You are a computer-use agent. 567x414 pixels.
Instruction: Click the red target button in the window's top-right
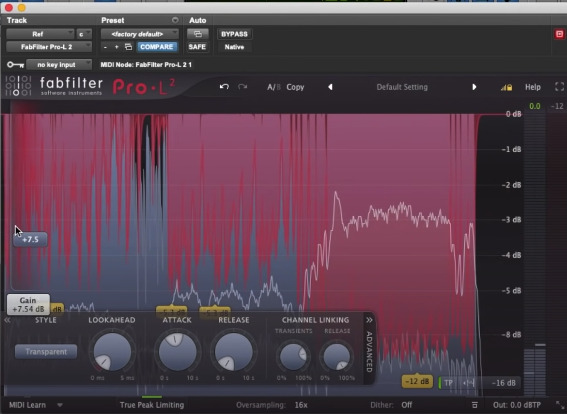pos(559,34)
